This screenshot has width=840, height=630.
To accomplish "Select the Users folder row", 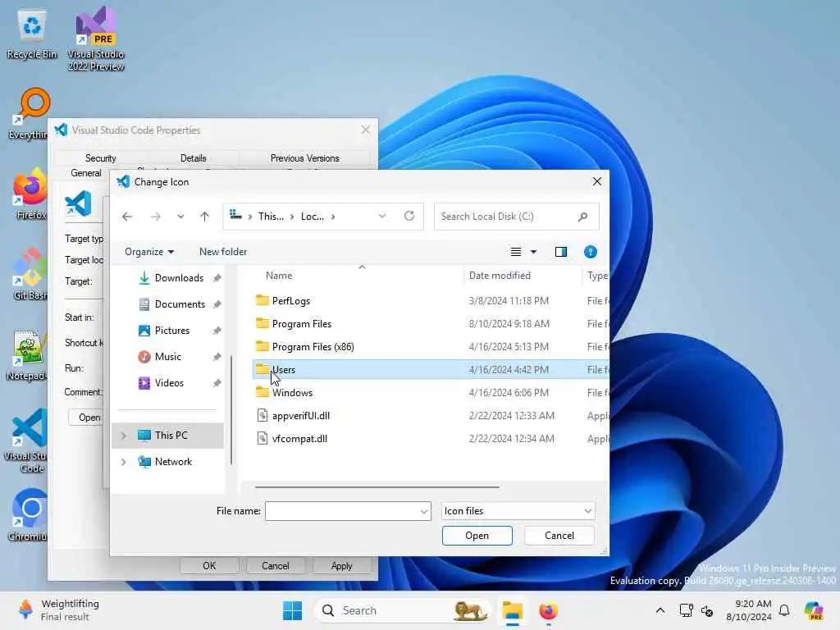I will 431,370.
